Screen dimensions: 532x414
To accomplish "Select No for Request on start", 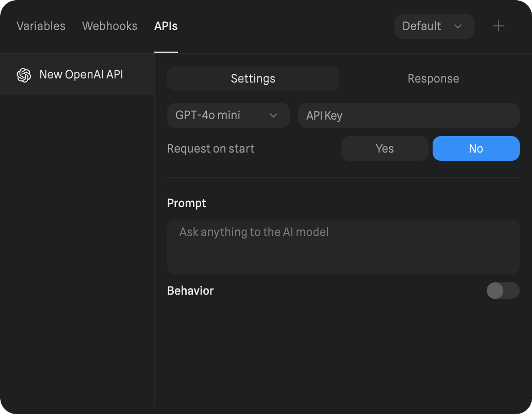I will point(476,149).
